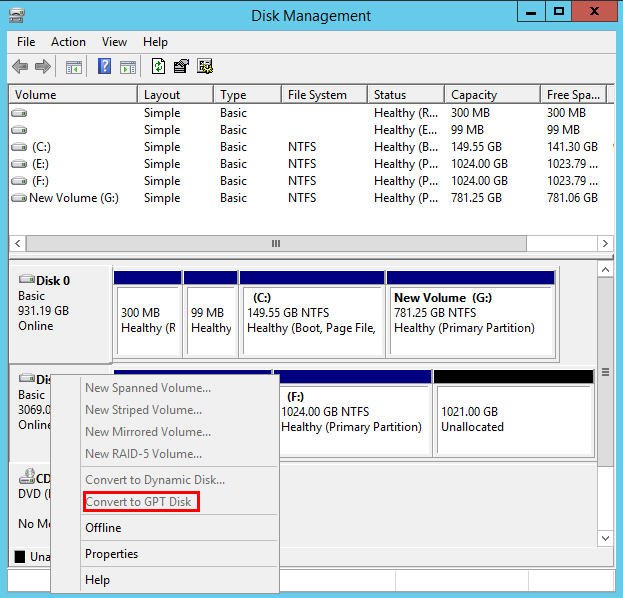The height and width of the screenshot is (598, 623).
Task: Click the CD-ROM drive icon
Action: [x=27, y=476]
